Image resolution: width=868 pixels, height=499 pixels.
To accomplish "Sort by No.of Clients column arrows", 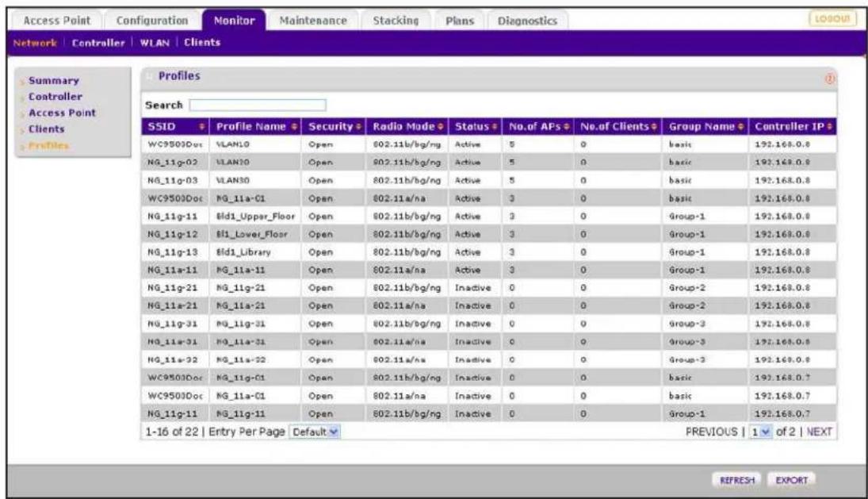I will (654, 127).
